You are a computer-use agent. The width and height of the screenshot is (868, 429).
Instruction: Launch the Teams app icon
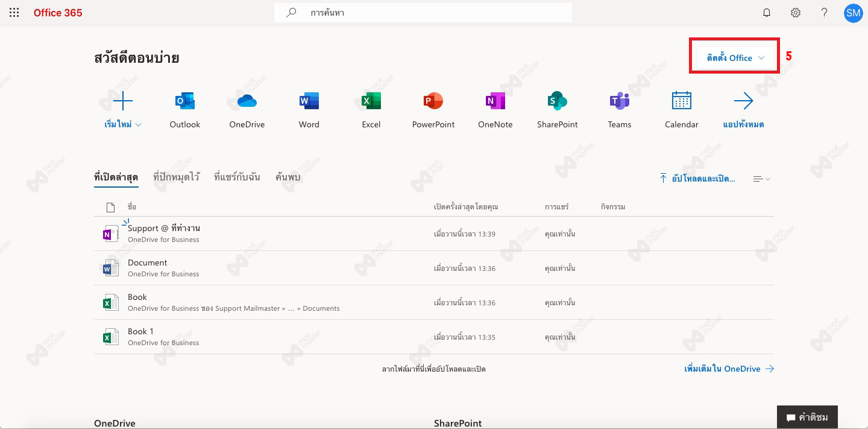coord(620,101)
